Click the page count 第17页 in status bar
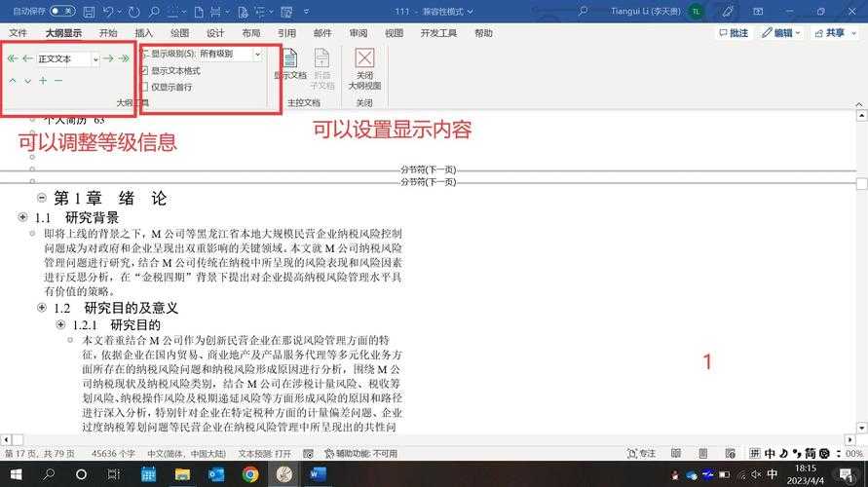Screen dimensions: 868x487 pyautogui.click(x=40, y=454)
